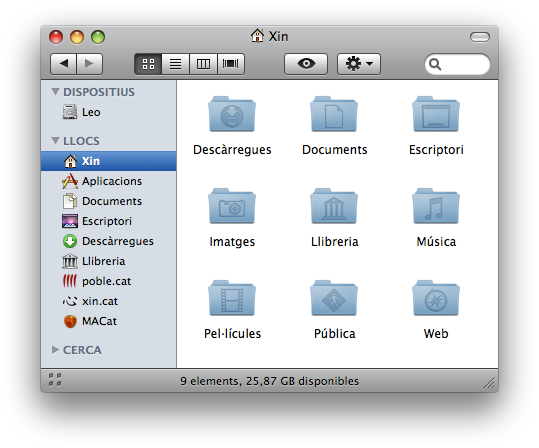The height and width of the screenshot is (448, 539).
Task: Click the search field
Action: (457, 64)
